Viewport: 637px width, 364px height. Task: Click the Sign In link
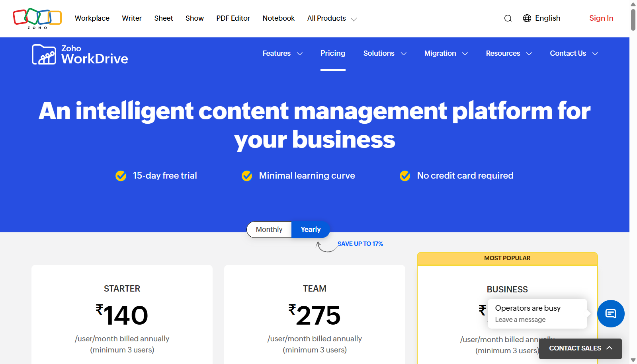[601, 18]
